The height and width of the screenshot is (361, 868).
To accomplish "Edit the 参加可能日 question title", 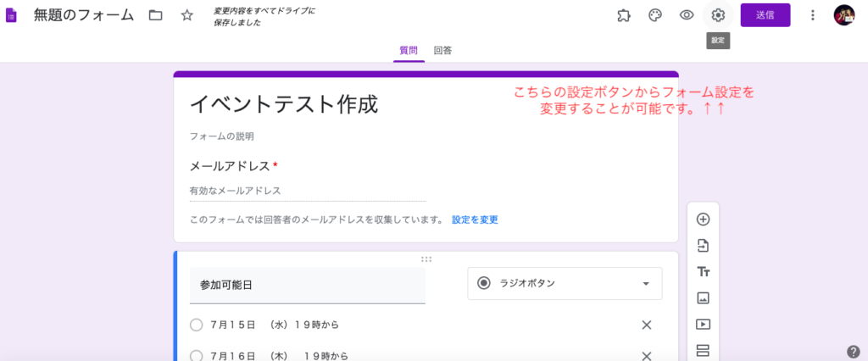I will (307, 286).
